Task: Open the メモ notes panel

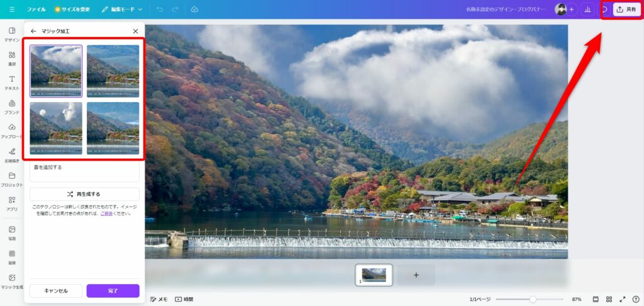Action: [159, 300]
